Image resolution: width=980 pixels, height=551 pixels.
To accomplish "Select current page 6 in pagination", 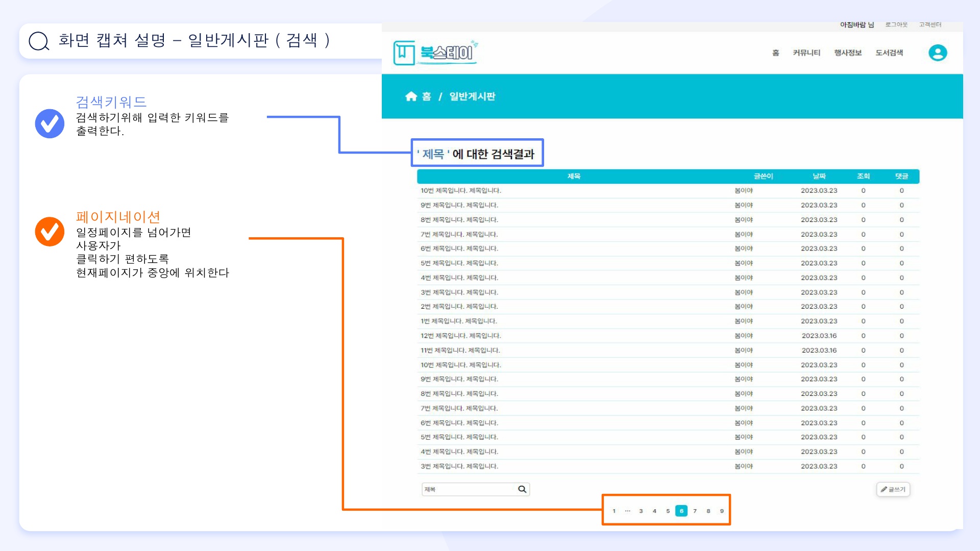I will point(681,511).
